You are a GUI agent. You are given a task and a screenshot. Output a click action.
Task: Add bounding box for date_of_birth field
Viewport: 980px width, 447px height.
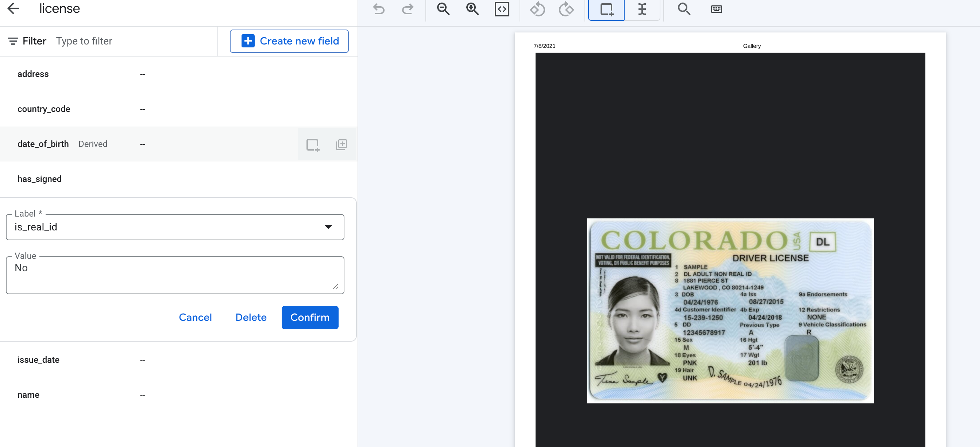click(312, 144)
